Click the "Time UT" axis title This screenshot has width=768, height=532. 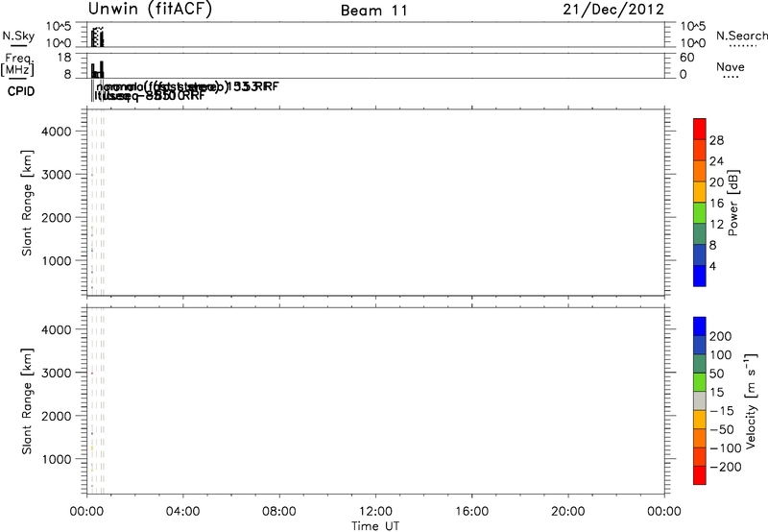tap(375, 526)
